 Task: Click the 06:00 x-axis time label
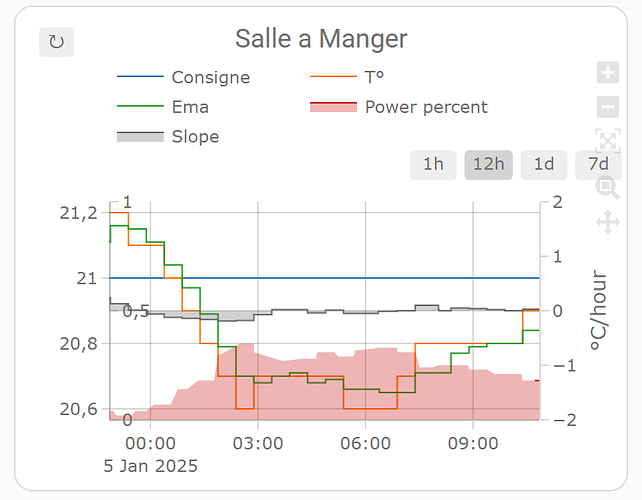pos(366,442)
